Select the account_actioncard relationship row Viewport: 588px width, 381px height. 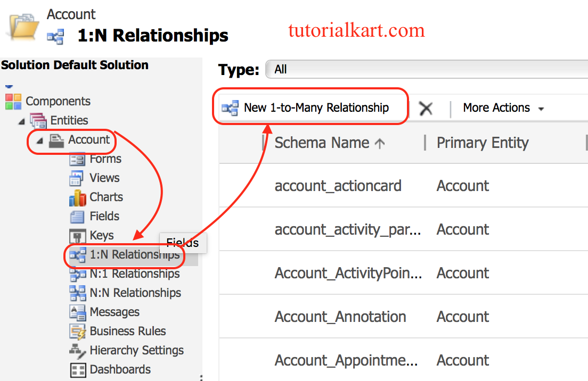[338, 186]
